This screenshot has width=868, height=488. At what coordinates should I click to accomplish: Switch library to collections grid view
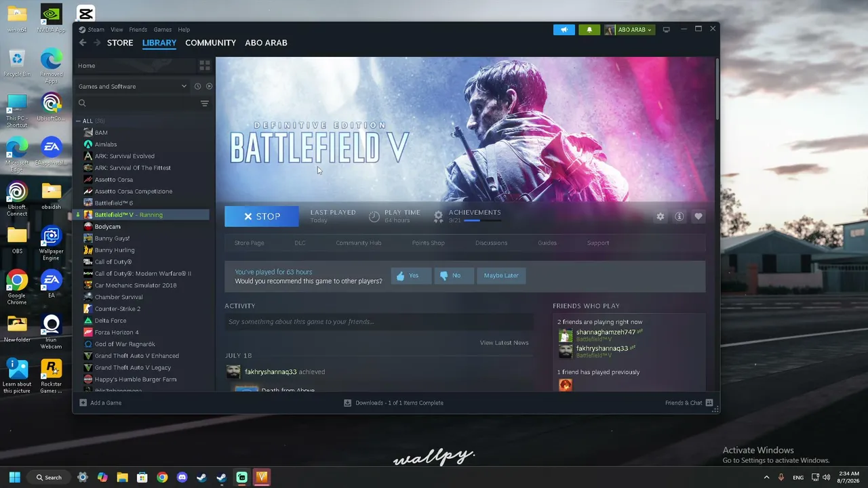(204, 66)
